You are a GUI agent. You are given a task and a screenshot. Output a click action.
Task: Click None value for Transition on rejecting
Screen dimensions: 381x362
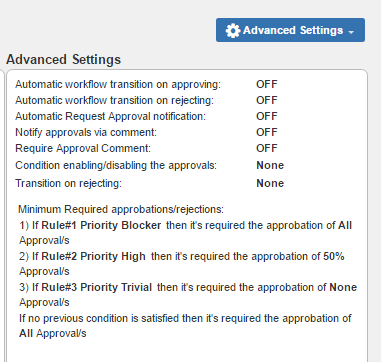[270, 183]
